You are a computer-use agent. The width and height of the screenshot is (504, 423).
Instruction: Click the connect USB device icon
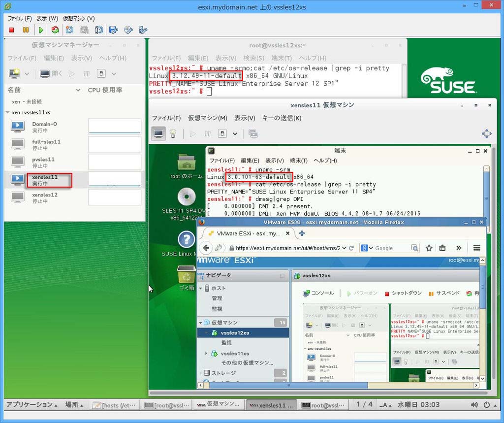coord(143,30)
